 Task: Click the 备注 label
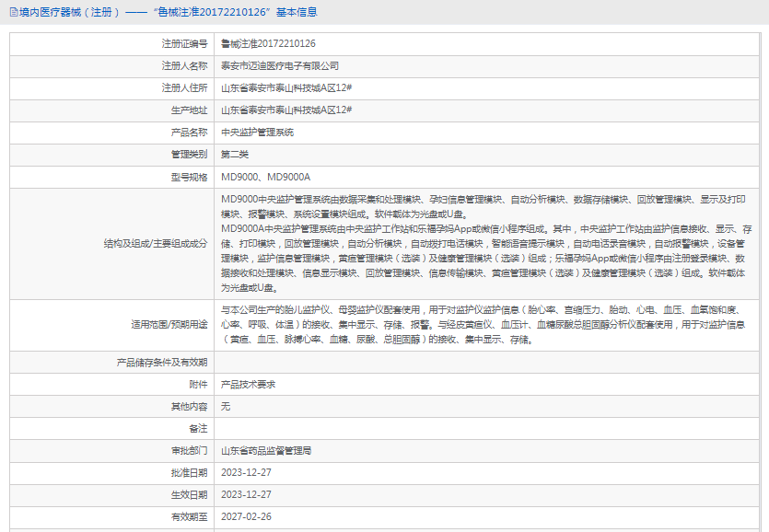199,429
